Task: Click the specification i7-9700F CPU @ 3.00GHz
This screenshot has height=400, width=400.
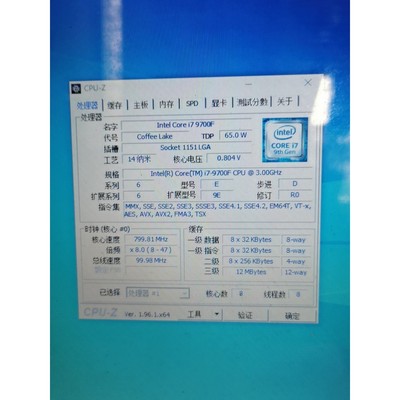Action: coord(216,173)
